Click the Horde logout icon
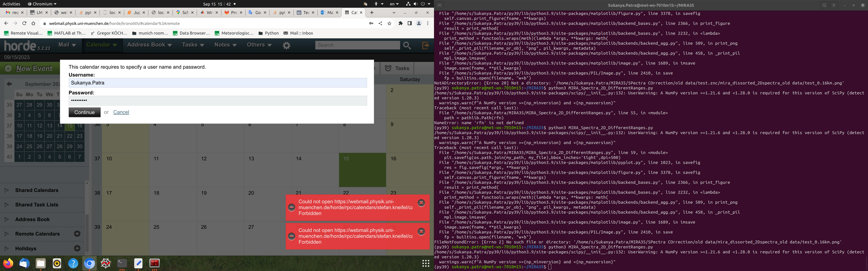This screenshot has width=868, height=271. pyautogui.click(x=426, y=45)
